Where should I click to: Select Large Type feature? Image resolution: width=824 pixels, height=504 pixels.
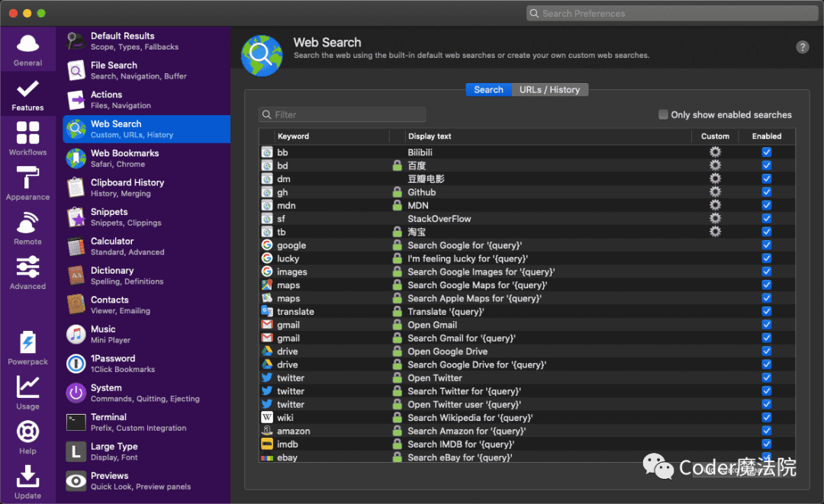click(146, 451)
